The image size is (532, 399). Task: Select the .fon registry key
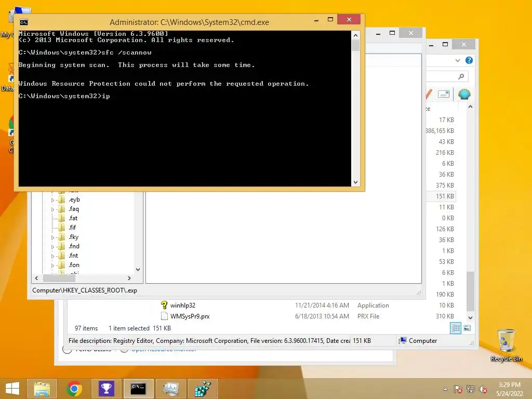coord(74,264)
